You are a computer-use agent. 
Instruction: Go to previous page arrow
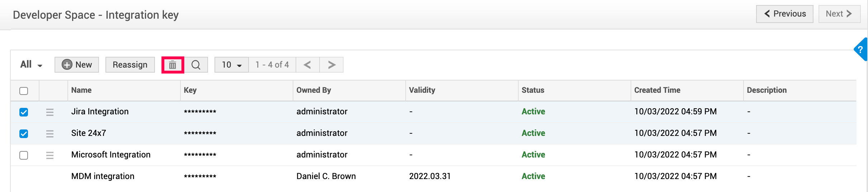point(307,65)
